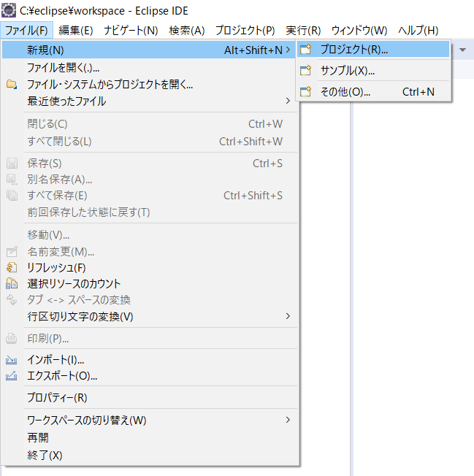This screenshot has width=474, height=476.
Task: Click the save-all icon beside すべて保存(E)
Action: tap(12, 196)
